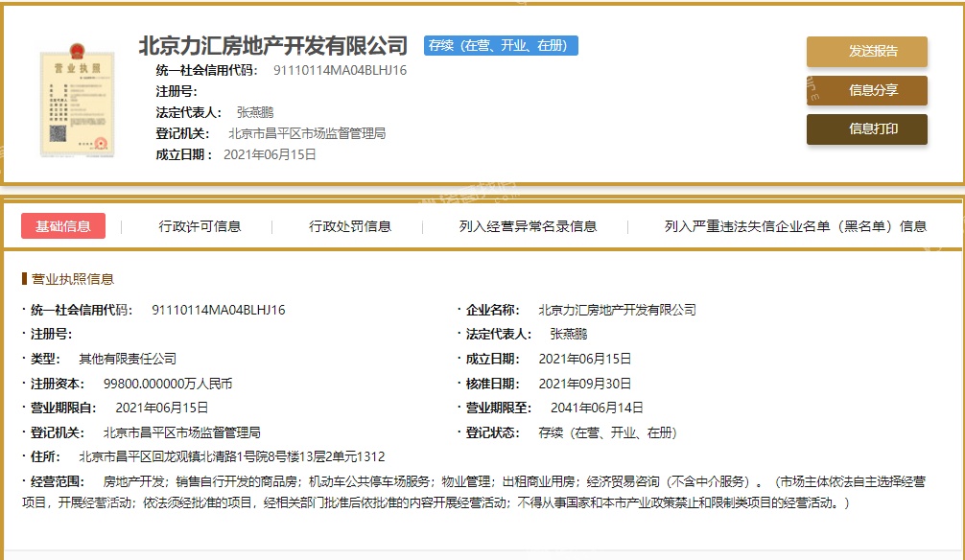Image resolution: width=965 pixels, height=560 pixels.
Task: Click registered capital 99800.000000万人民币
Action: 168,384
